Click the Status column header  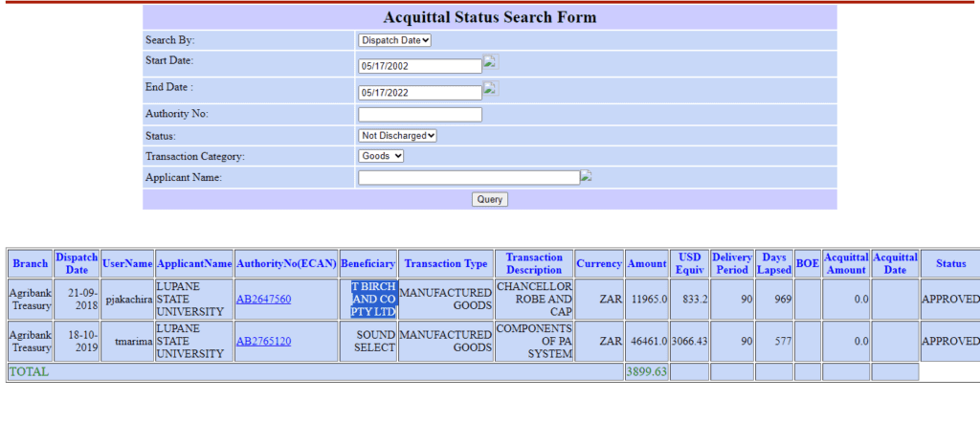[950, 264]
